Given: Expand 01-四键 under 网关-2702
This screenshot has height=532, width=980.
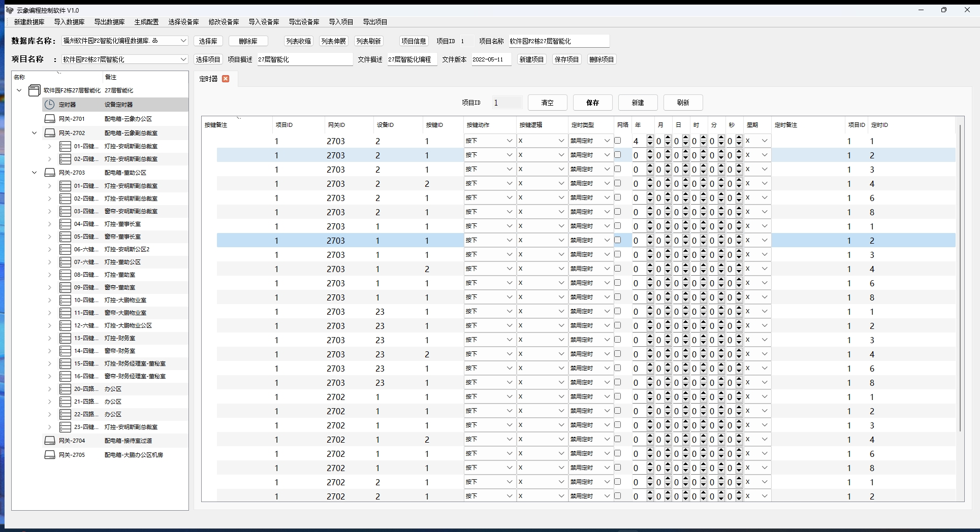Looking at the screenshot, I should pos(50,146).
